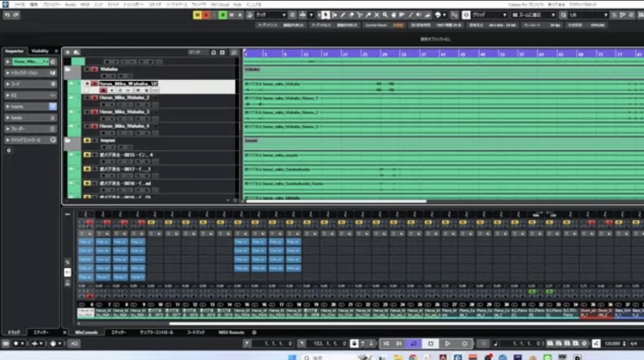Click the Undo arrow icon
The width and height of the screenshot is (644, 360).
[x=7, y=15]
